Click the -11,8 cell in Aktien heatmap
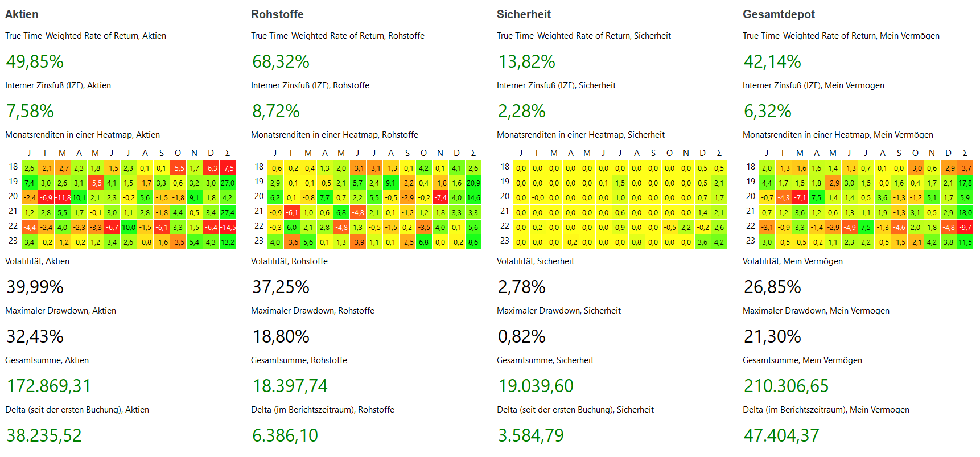 [63, 198]
